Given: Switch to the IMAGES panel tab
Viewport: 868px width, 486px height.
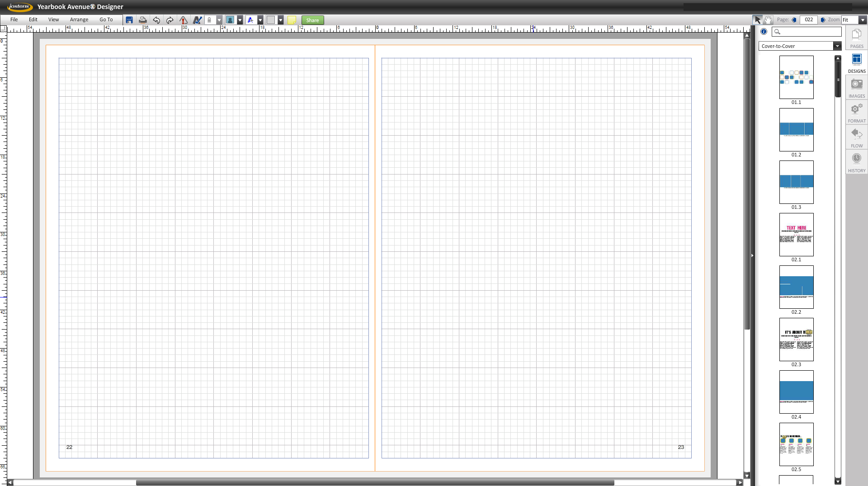Looking at the screenshot, I should coord(857,88).
